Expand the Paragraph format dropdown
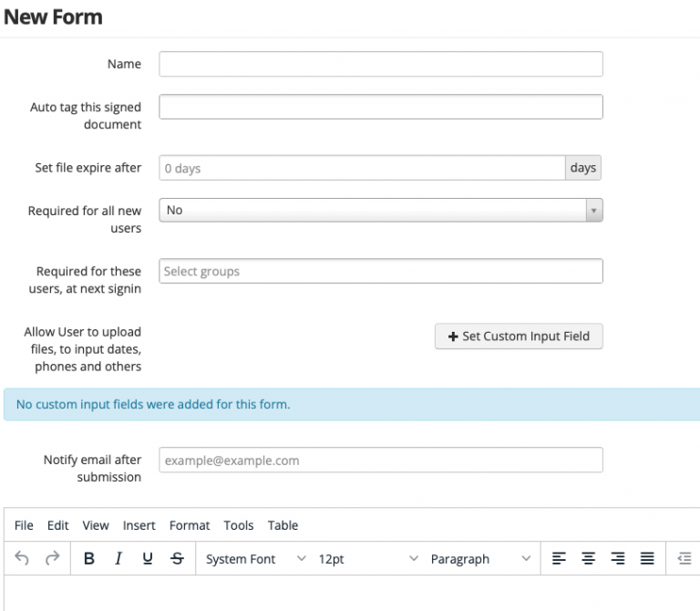The width and height of the screenshot is (700, 611). click(479, 559)
